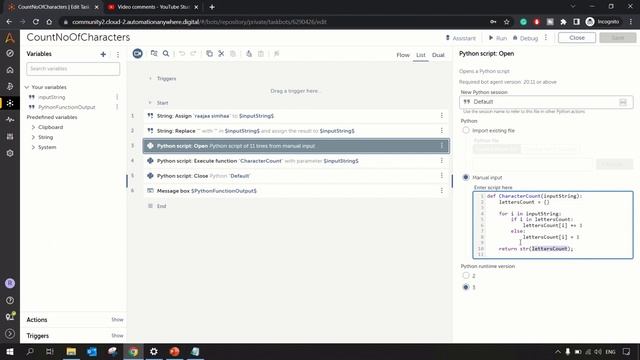The image size is (640, 360).
Task: Click the Close button for the bot
Action: point(577,38)
